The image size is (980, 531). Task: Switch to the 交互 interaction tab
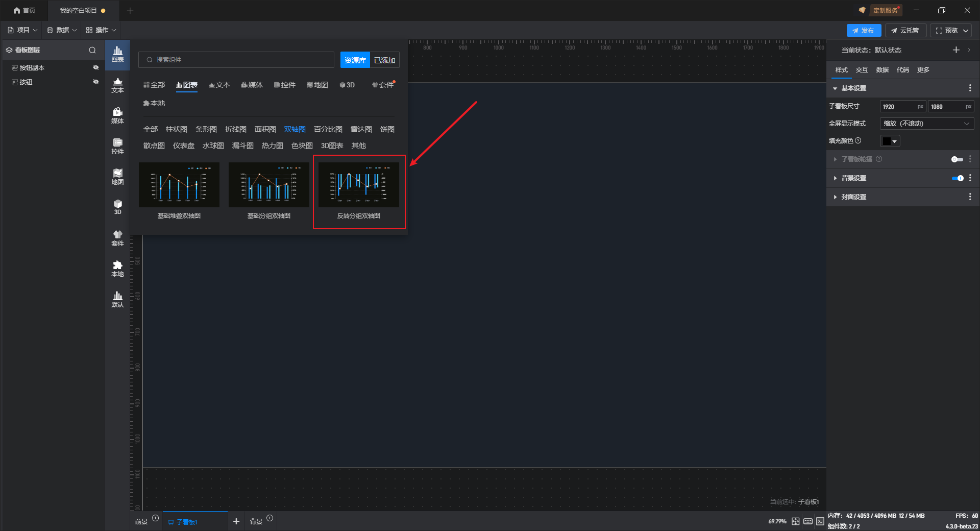click(x=862, y=70)
